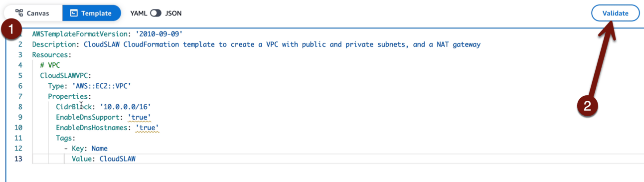Click the '# VPC' comment line

point(50,65)
